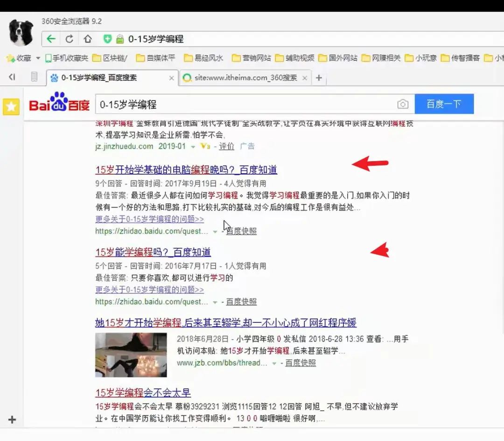This screenshot has width=504, height=441.
Task: Click the www.jzb.com/bbs/thread URL text
Action: click(222, 363)
